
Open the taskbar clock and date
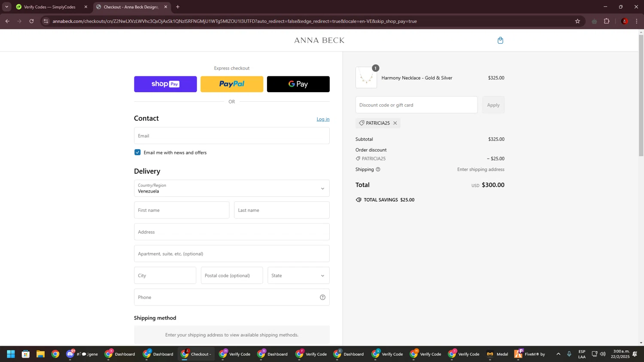(x=621, y=354)
